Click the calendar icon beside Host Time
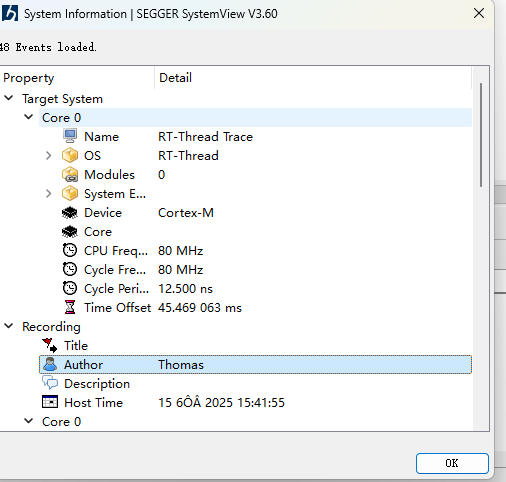 click(x=50, y=402)
